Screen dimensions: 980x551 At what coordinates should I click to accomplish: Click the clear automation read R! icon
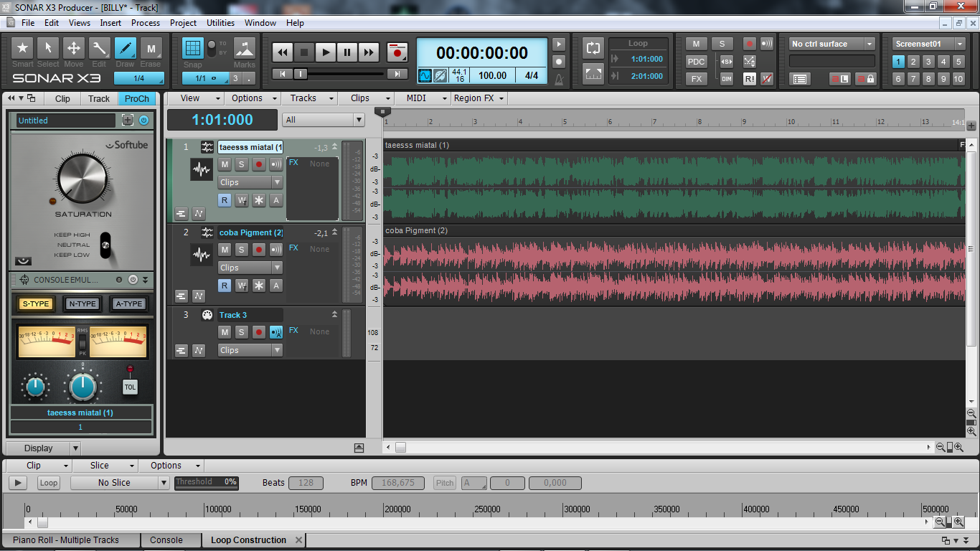click(749, 79)
